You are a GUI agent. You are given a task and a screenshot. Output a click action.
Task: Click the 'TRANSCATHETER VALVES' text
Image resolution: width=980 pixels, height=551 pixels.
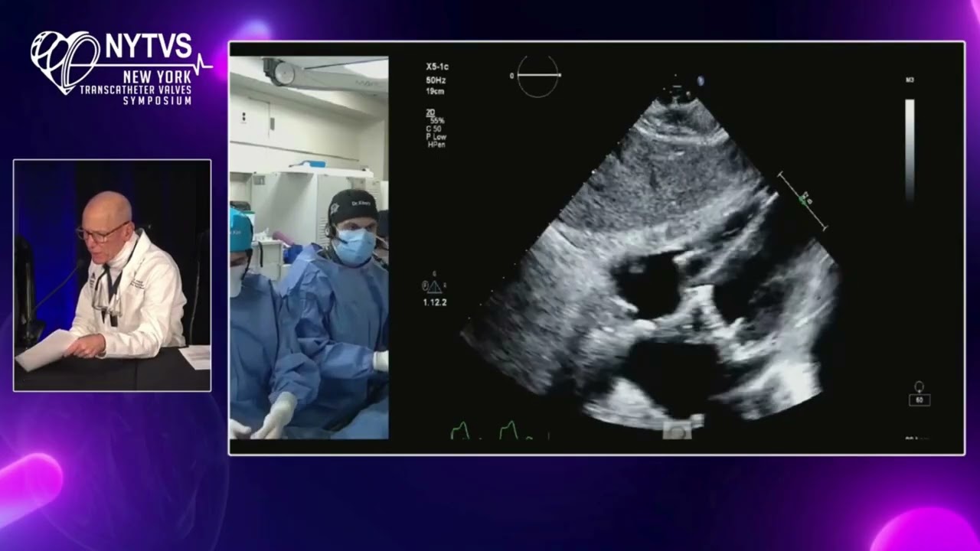[x=136, y=90]
